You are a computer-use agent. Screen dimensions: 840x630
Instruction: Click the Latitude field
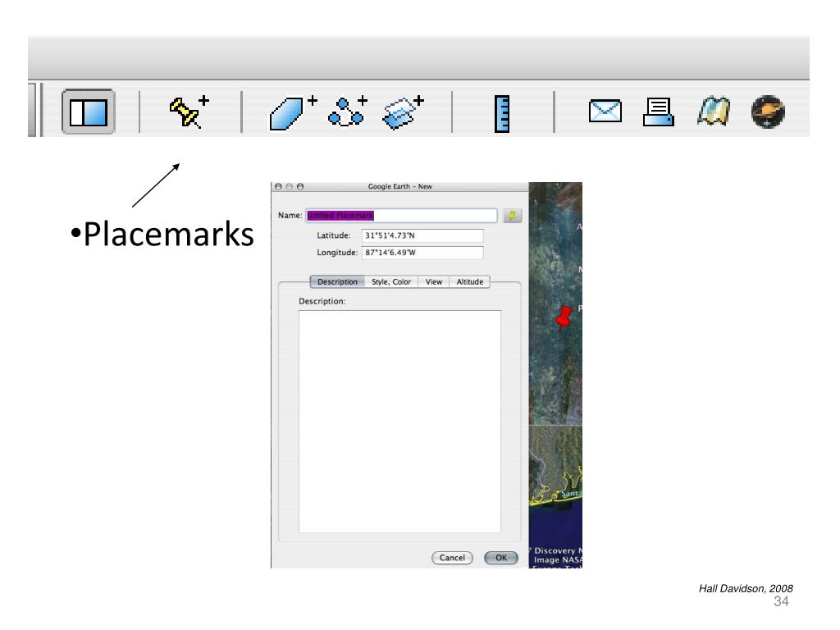click(x=422, y=235)
